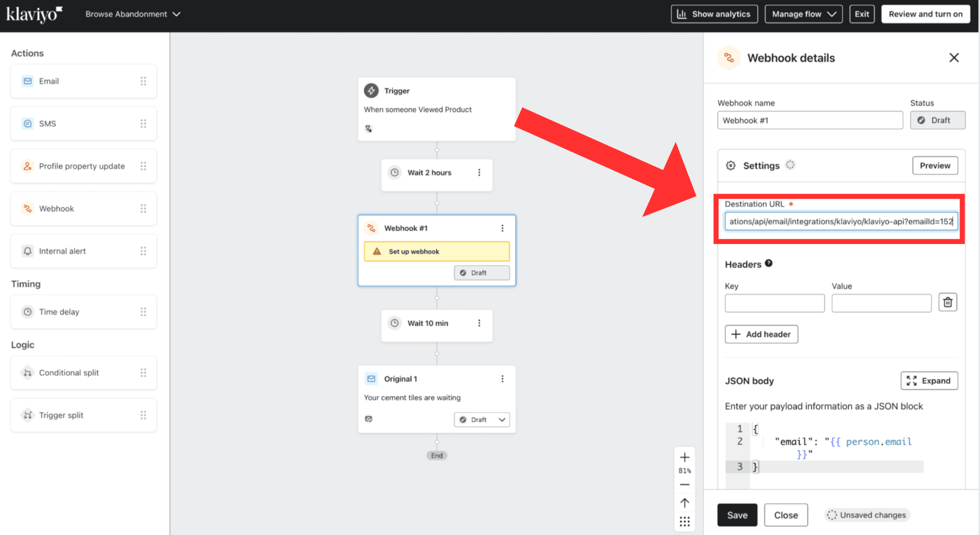This screenshot has width=980, height=535.
Task: Select the Trigger node in flow
Action: click(x=436, y=109)
